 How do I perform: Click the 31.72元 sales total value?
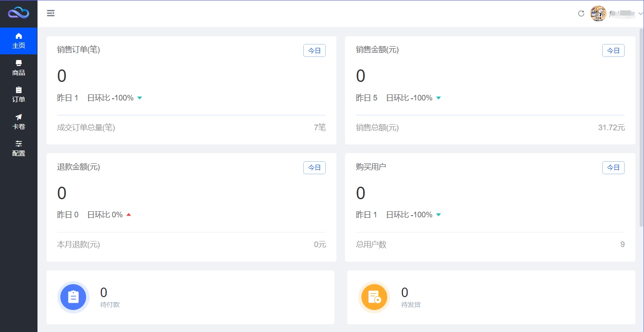pyautogui.click(x=611, y=128)
